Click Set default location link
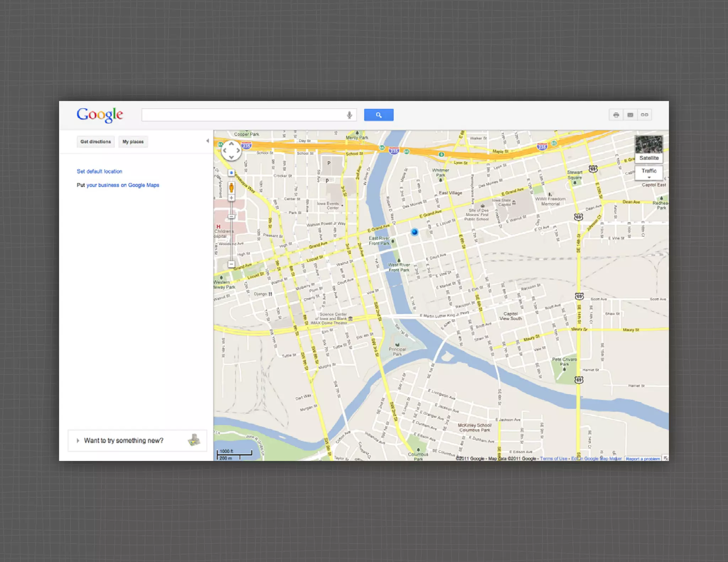 [100, 171]
